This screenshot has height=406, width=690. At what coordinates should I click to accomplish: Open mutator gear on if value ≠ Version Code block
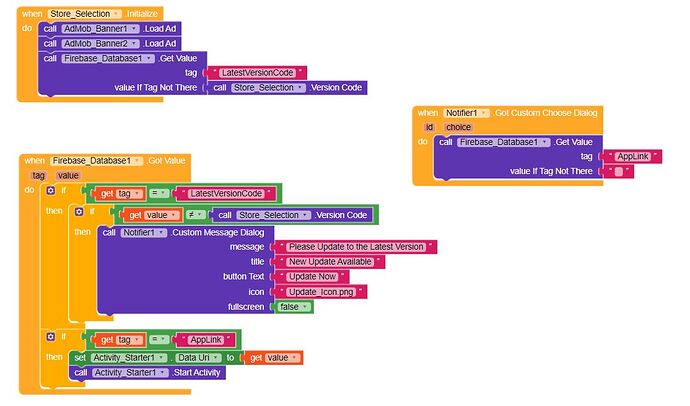[79, 212]
